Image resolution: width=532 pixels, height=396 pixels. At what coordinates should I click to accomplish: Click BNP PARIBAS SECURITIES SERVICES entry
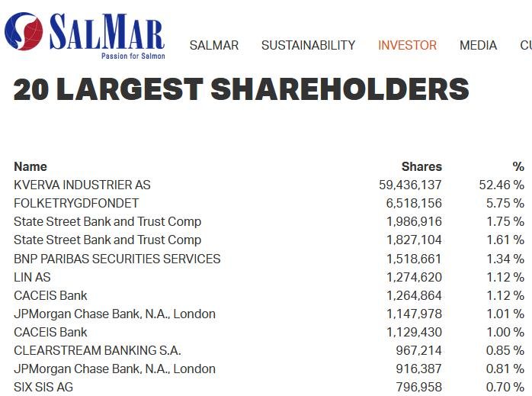point(117,259)
